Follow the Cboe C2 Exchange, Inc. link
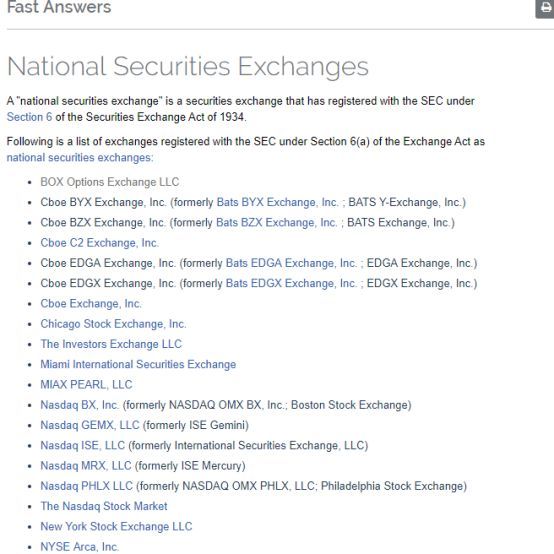 [100, 243]
